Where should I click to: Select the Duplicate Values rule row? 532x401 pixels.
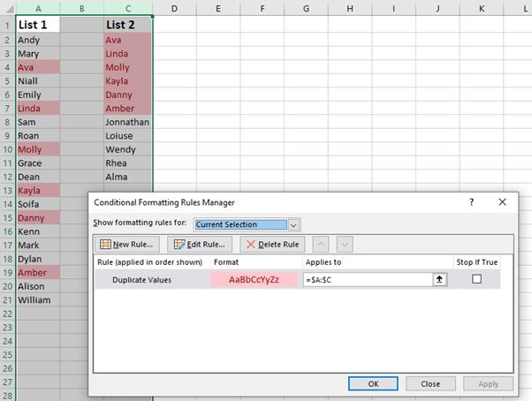297,280
